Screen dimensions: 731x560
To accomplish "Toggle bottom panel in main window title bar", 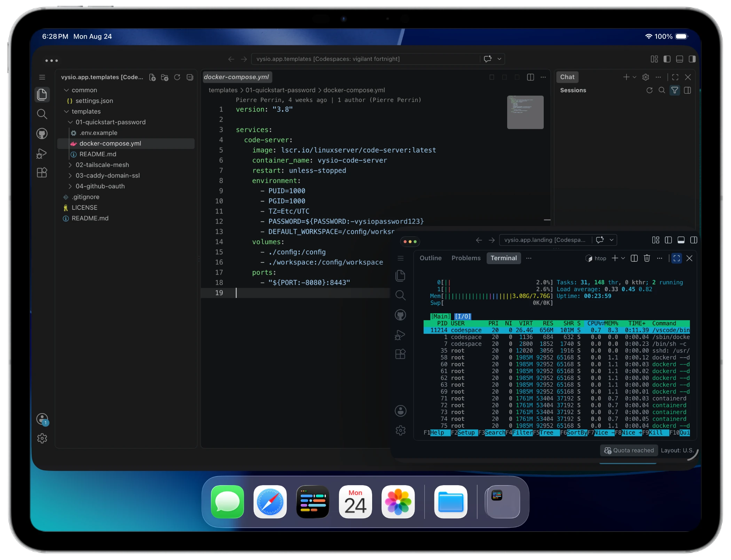I will 679,59.
